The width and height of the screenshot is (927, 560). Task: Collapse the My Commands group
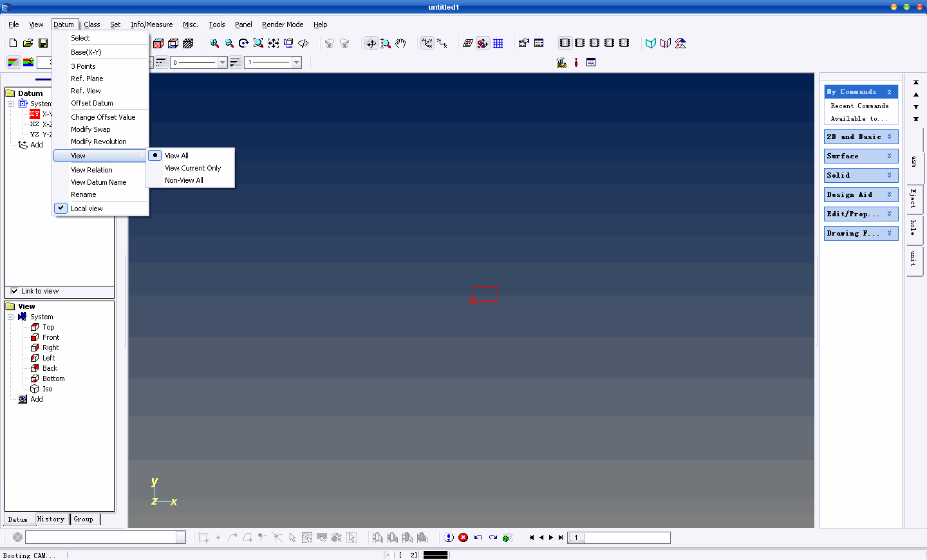point(861,91)
